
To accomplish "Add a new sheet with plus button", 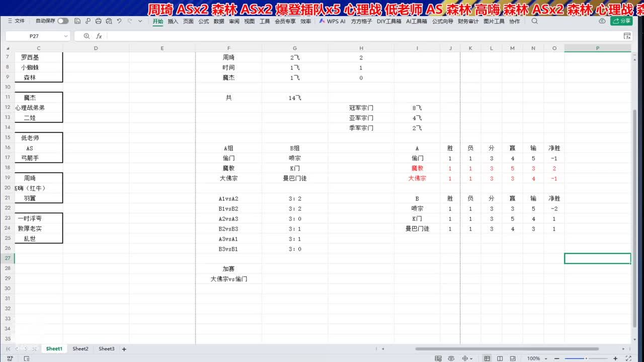I will point(124,349).
